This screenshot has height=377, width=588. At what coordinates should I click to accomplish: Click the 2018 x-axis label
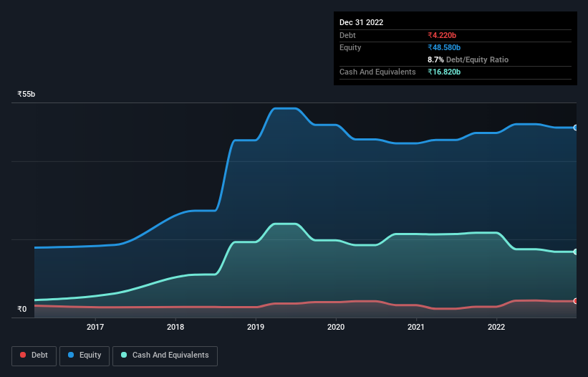pyautogui.click(x=175, y=327)
